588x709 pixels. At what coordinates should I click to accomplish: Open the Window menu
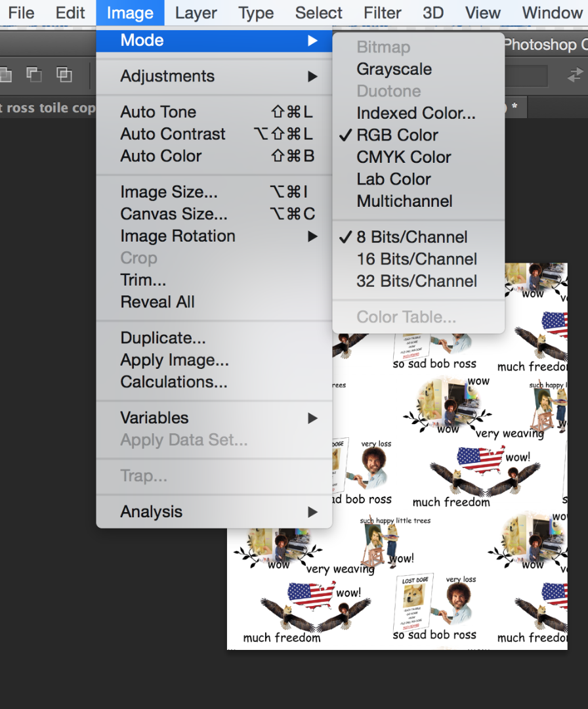[552, 12]
